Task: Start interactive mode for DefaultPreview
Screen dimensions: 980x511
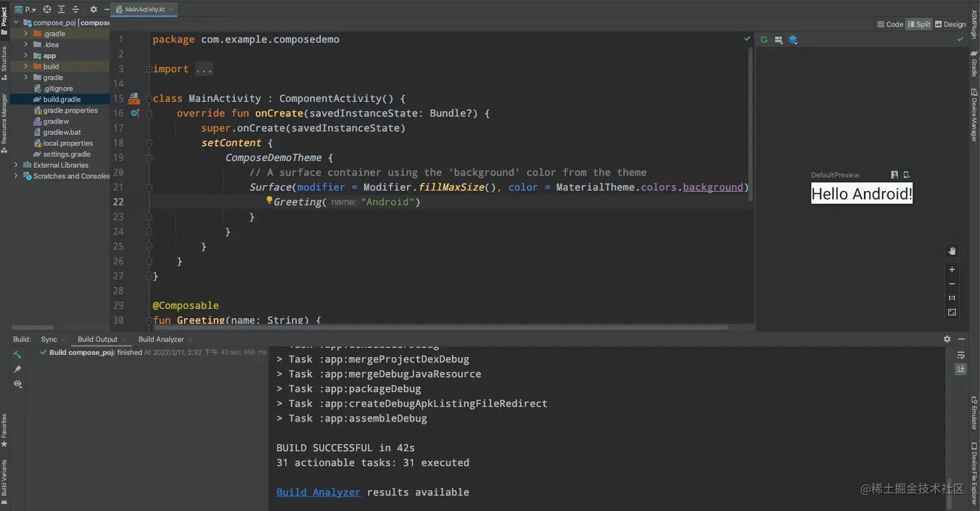Action: point(894,175)
